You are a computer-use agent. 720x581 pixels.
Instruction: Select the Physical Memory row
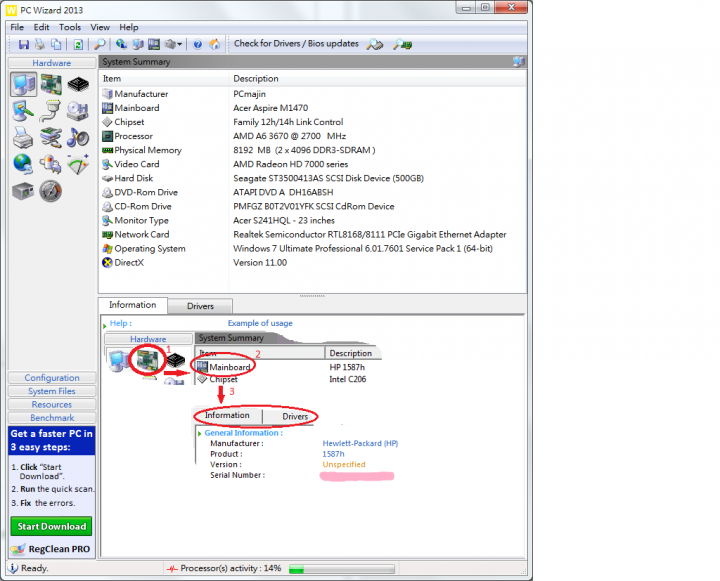point(313,150)
